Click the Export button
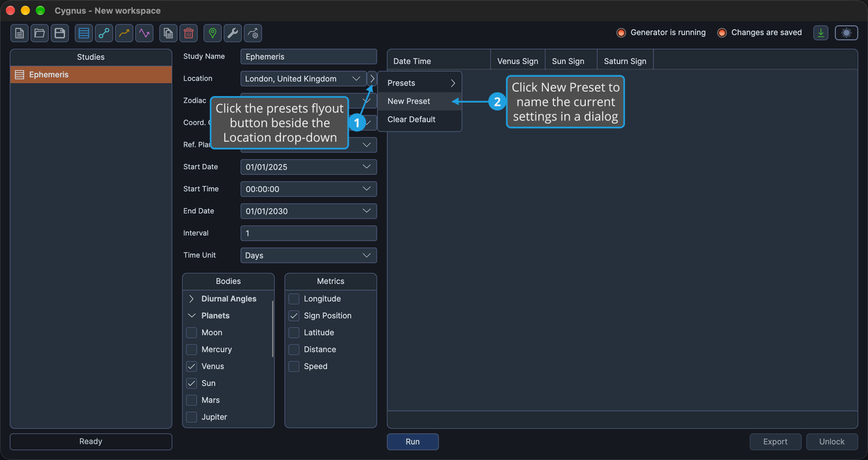 (776, 442)
